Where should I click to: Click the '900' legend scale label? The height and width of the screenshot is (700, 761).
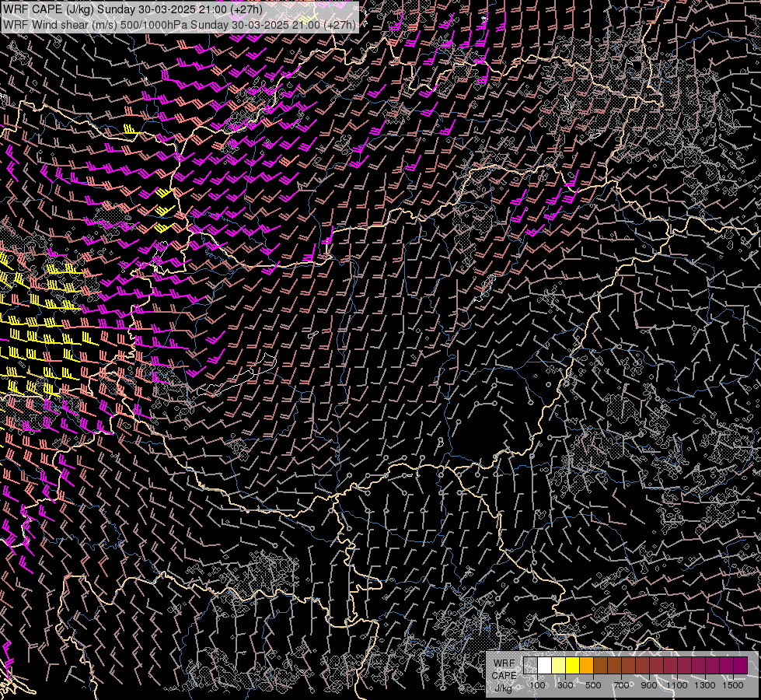(x=649, y=685)
